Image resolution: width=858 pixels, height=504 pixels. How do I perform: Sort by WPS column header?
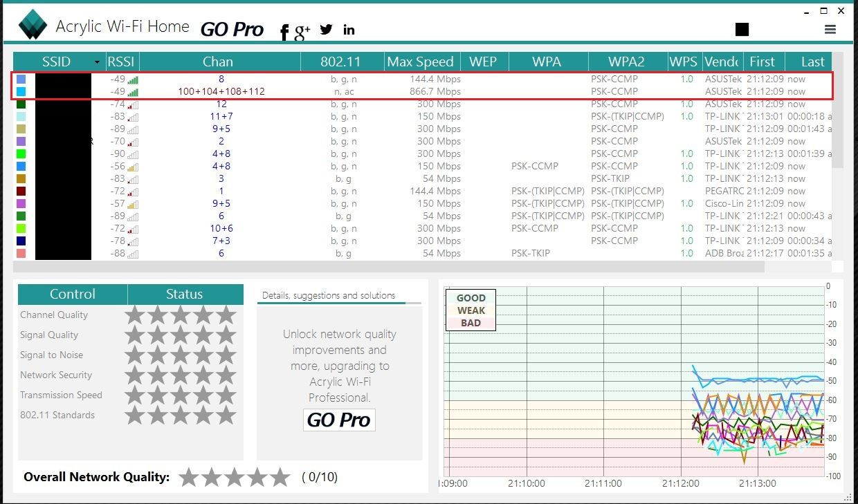684,62
